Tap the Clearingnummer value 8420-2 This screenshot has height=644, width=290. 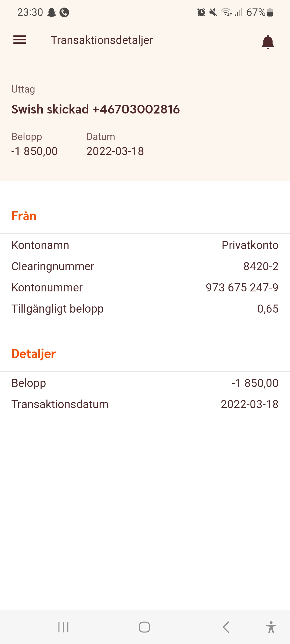(261, 266)
